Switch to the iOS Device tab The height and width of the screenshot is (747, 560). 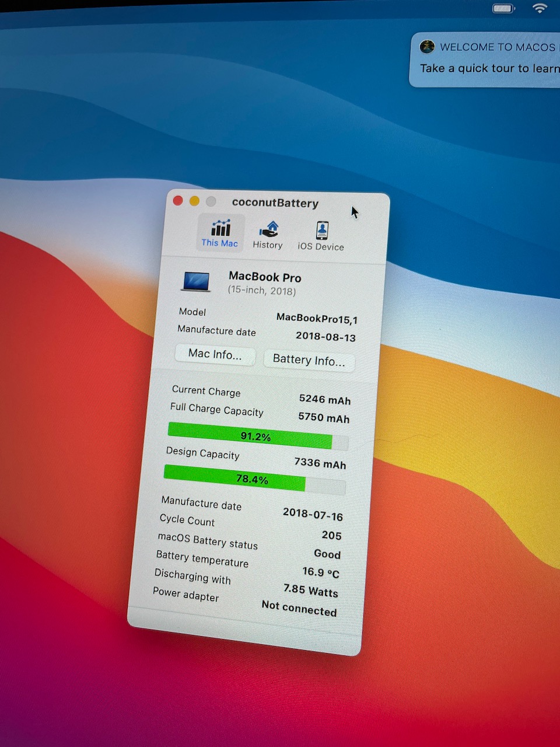coord(321,236)
